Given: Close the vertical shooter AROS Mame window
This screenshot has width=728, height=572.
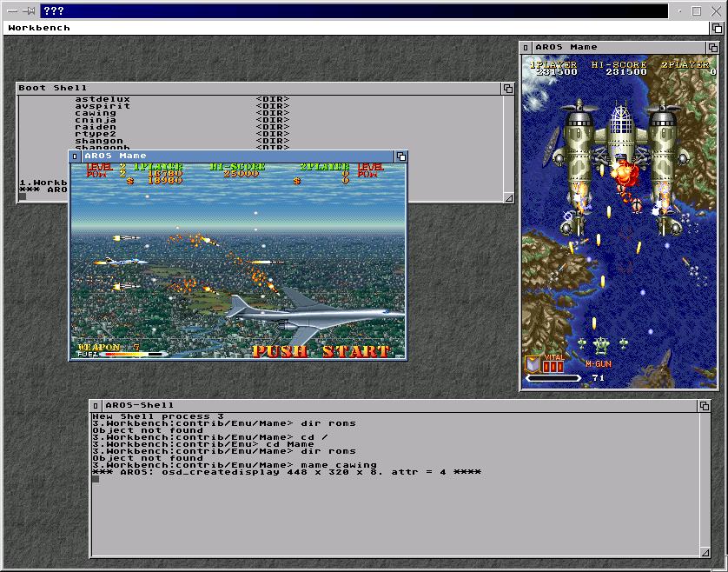Looking at the screenshot, I should (x=526, y=47).
